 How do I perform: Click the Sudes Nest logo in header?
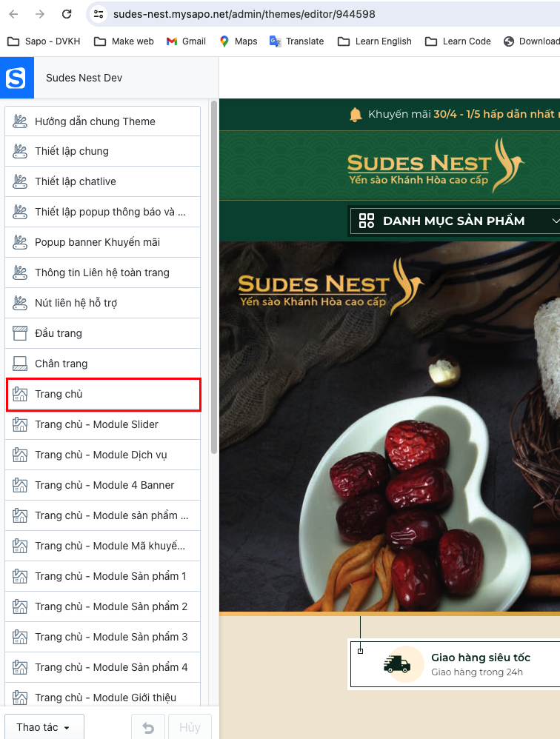pyautogui.click(x=435, y=166)
